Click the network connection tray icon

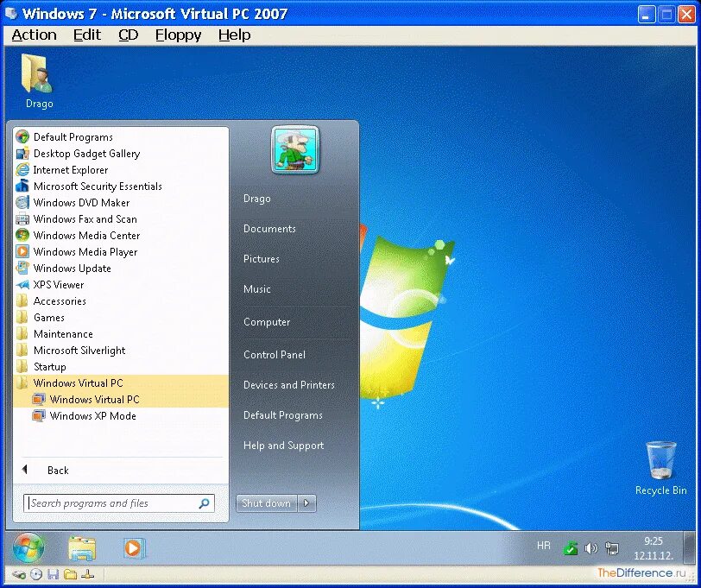pos(611,548)
